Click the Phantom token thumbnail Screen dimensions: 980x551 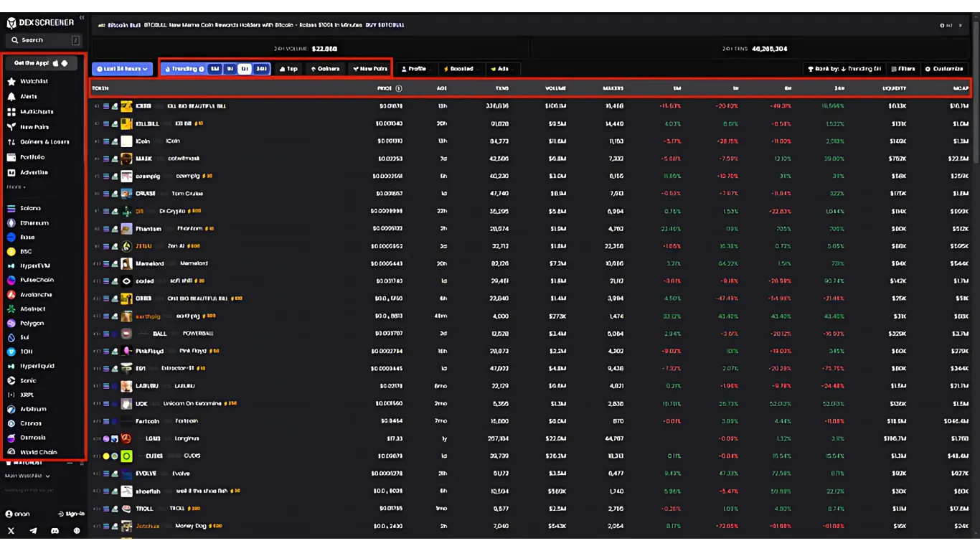pos(126,229)
